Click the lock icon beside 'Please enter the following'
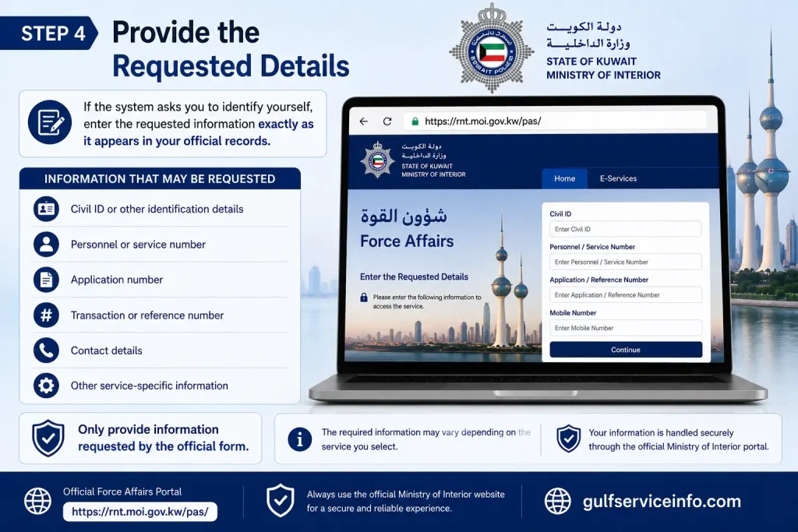Viewport: 798px width, 532px height. 364,298
